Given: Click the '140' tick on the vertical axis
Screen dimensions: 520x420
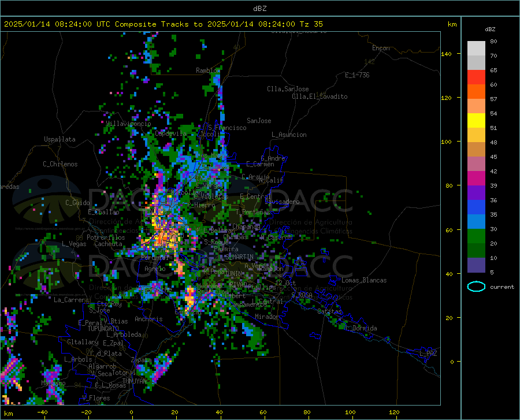Looking at the screenshot, I should tap(446, 54).
